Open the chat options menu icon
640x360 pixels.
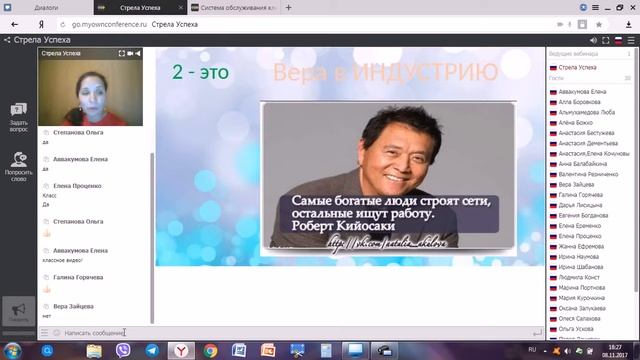[x=44, y=333]
